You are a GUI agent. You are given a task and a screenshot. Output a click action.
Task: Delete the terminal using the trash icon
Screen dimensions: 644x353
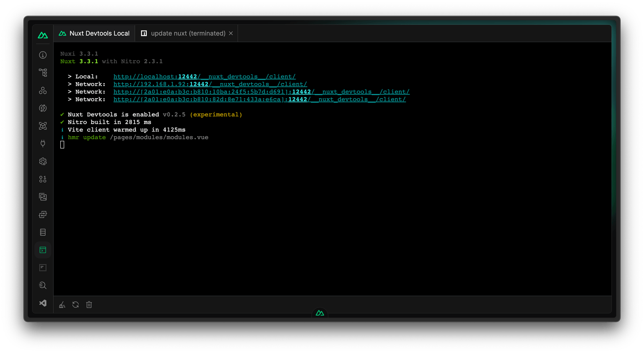click(89, 304)
